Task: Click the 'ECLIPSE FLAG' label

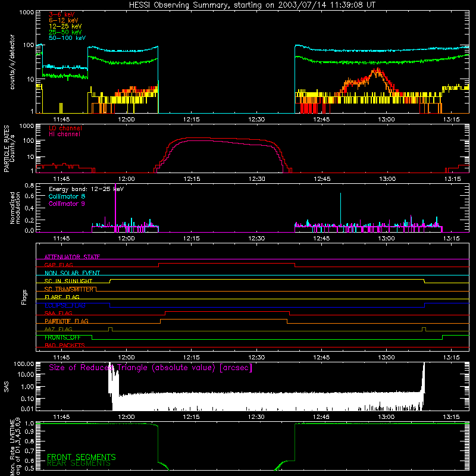Action: point(65,305)
